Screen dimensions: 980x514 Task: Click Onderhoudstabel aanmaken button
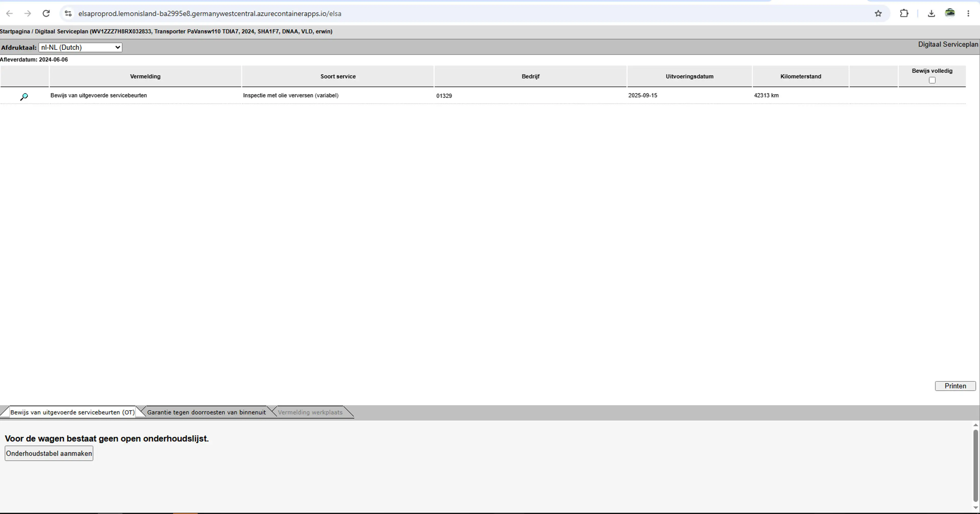(49, 453)
